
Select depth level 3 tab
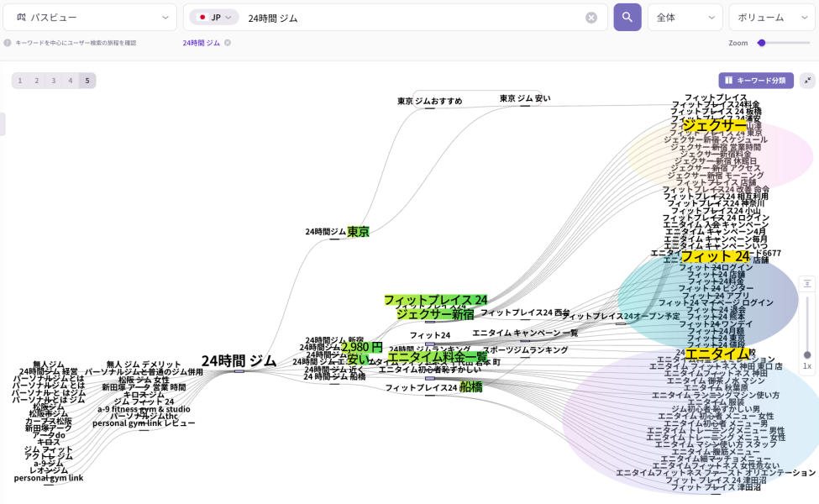[54, 81]
